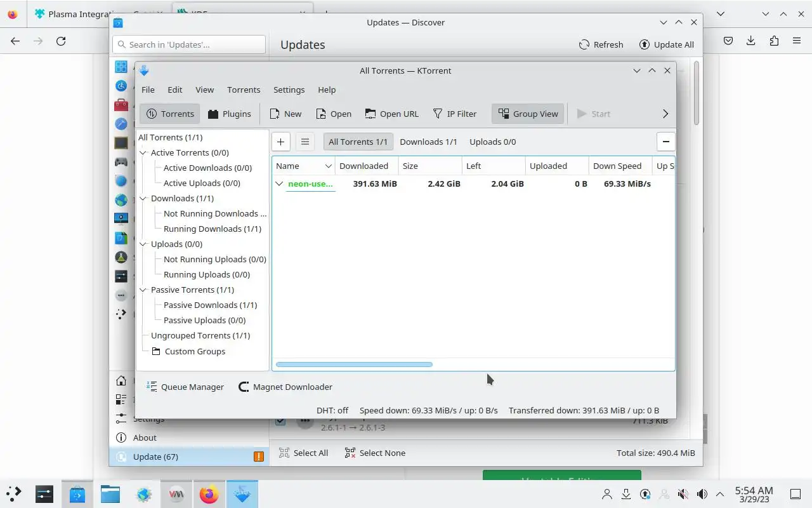Open the Torrents activity in KTorrent
The width and height of the screenshot is (812, 508).
coord(170,114)
